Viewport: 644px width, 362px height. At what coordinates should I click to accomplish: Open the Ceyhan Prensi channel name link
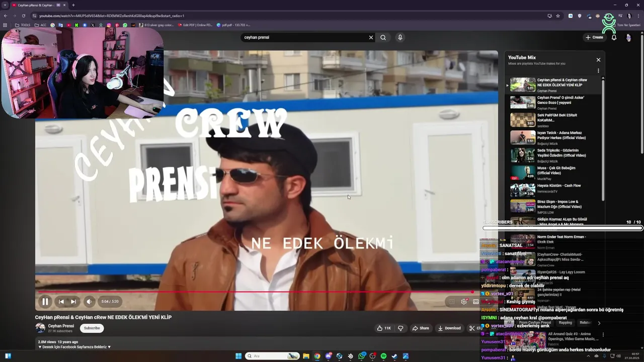coord(61,326)
